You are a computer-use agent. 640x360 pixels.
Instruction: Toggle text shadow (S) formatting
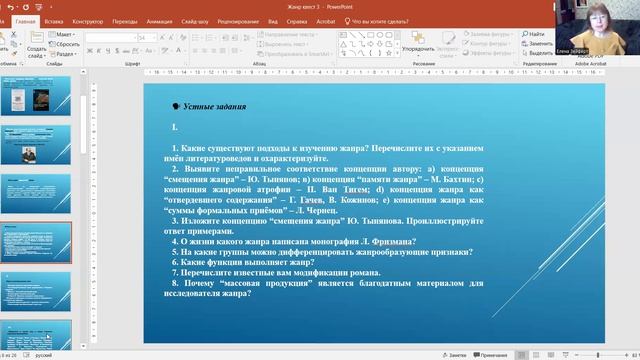click(117, 51)
